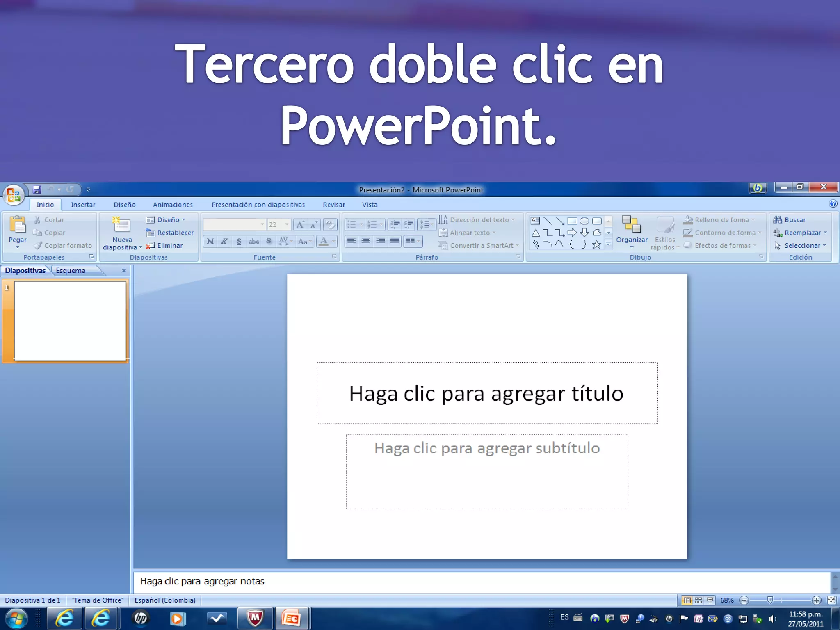Click the zoom slider handle
840x630 pixels.
click(x=770, y=600)
